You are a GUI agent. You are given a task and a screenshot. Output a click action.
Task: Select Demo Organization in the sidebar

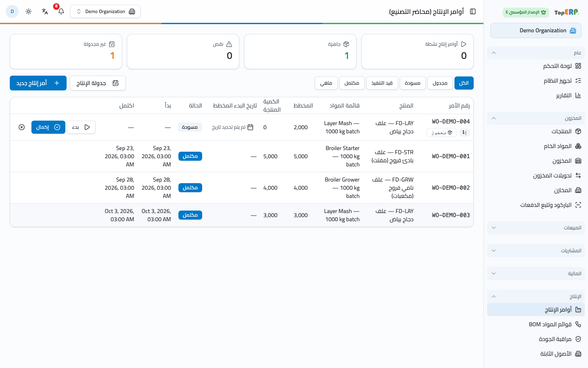click(x=536, y=31)
